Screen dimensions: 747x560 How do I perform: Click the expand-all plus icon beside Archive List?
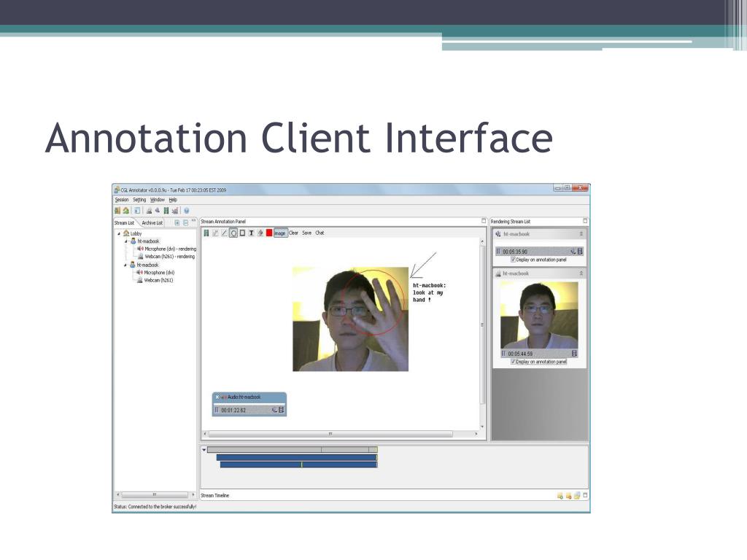click(x=177, y=223)
